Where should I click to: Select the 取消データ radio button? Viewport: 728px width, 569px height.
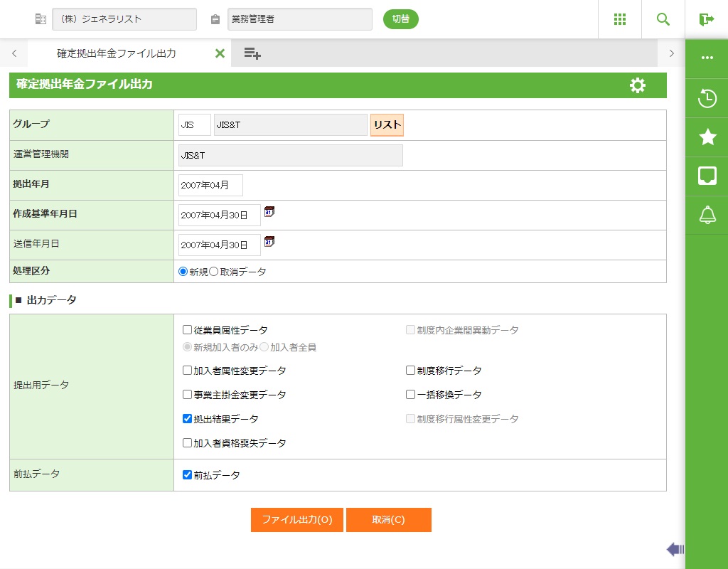coord(214,272)
